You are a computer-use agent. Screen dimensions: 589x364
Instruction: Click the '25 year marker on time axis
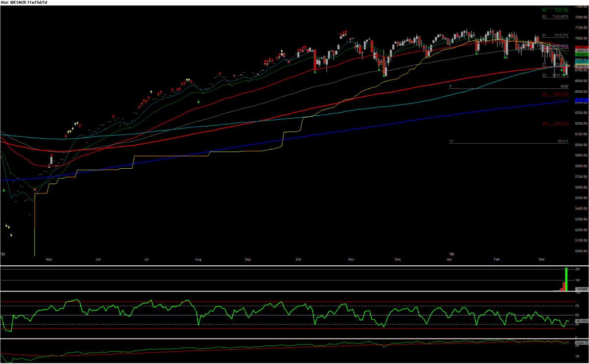[3, 254]
